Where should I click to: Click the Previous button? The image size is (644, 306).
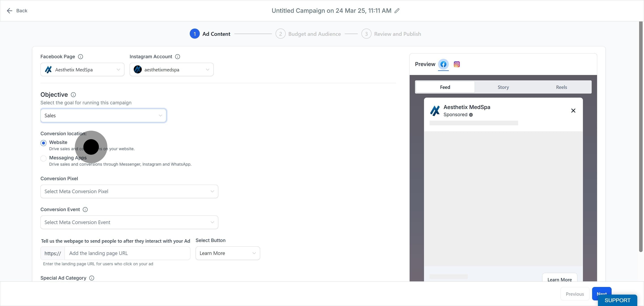575,294
